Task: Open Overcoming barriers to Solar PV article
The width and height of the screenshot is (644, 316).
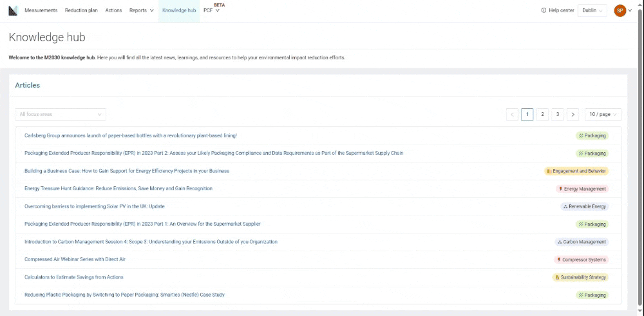Action: 95,206
